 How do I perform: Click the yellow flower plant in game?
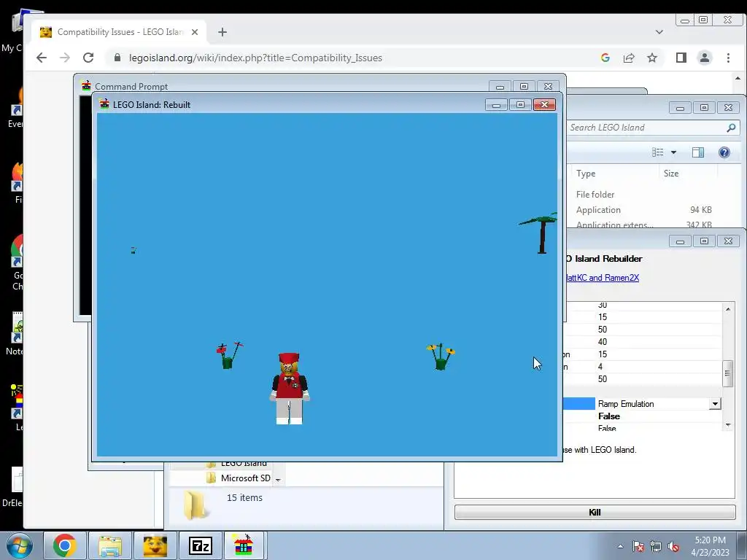(441, 357)
